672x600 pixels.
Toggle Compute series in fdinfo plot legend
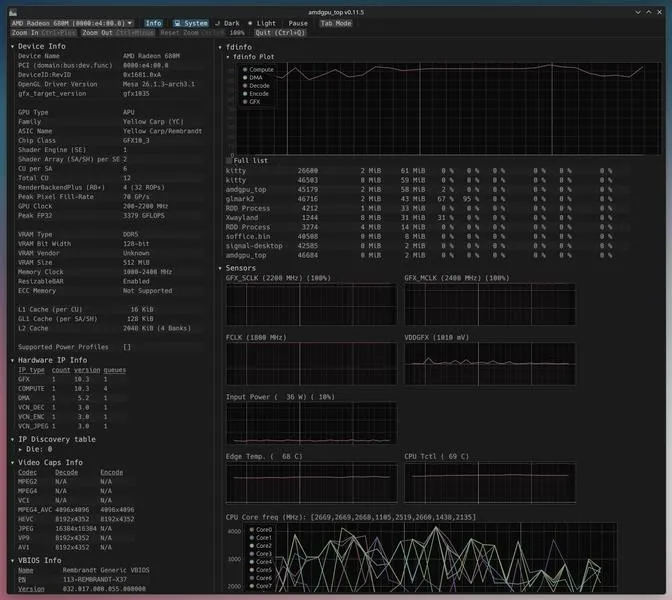(258, 69)
